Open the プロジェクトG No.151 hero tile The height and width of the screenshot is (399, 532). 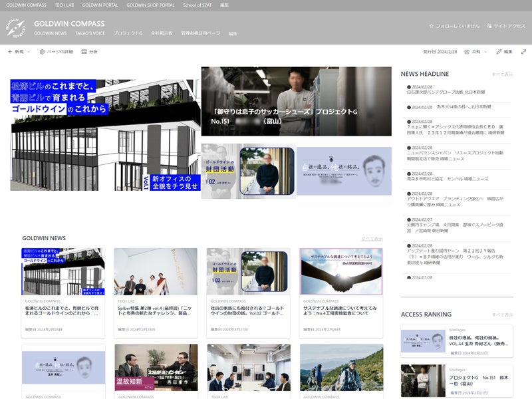click(296, 101)
